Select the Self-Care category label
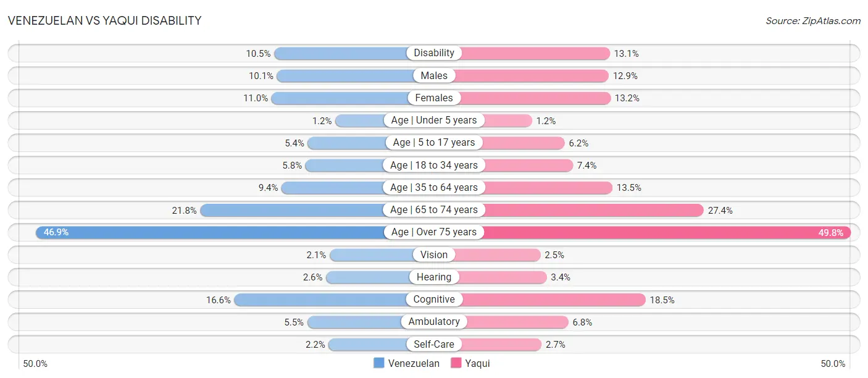The height and width of the screenshot is (378, 868). (x=434, y=344)
